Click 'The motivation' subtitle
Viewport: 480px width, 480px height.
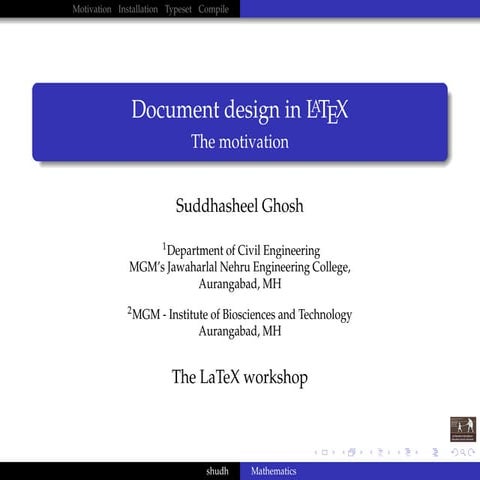(x=240, y=142)
